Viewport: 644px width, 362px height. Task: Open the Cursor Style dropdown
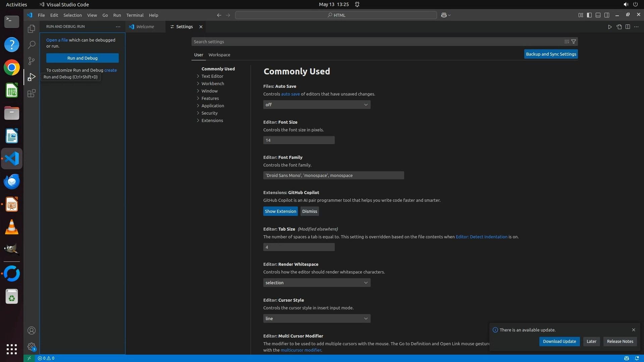click(317, 318)
